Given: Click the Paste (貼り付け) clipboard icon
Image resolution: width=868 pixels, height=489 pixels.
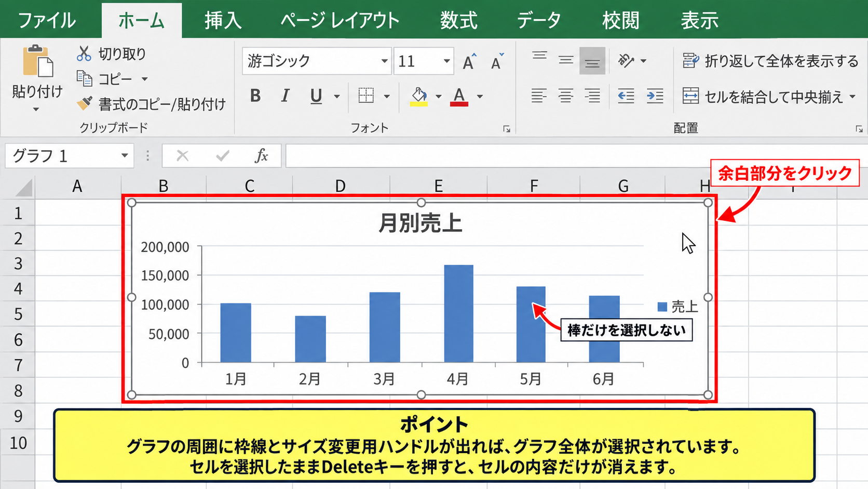Looking at the screenshot, I should point(37,61).
